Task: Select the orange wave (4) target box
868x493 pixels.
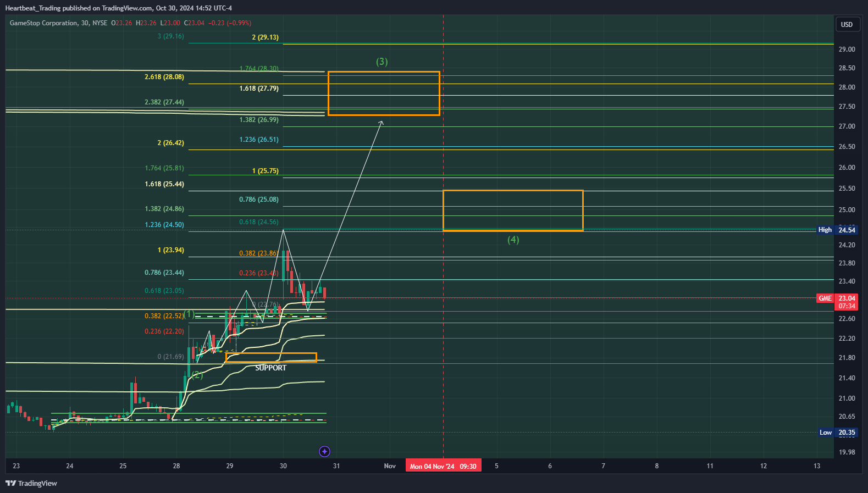Action: [513, 211]
